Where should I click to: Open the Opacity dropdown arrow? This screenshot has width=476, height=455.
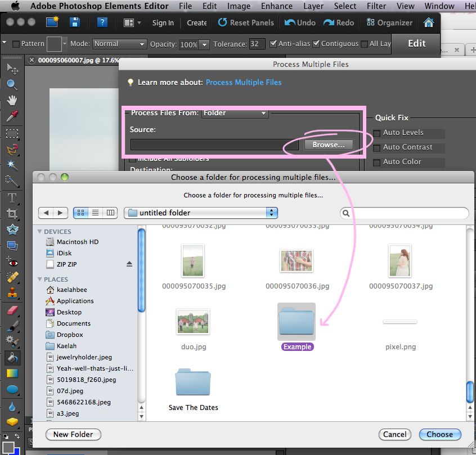tap(205, 44)
